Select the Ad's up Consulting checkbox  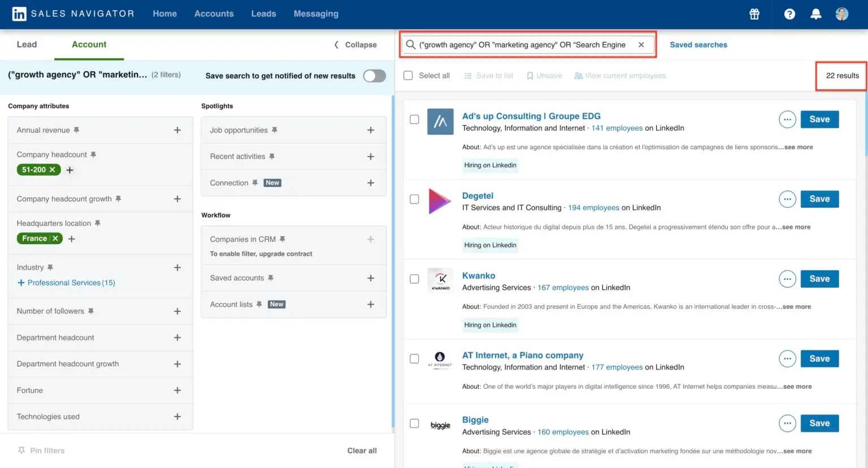tap(414, 119)
